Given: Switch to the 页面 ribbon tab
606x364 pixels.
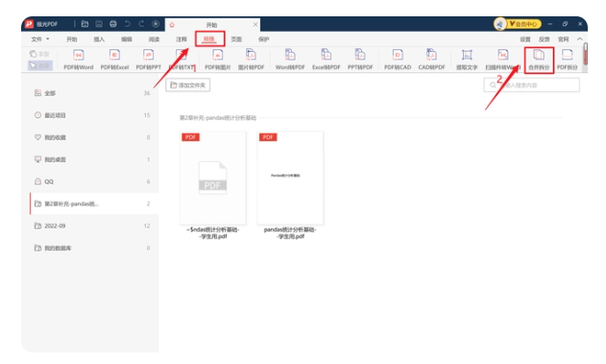Looking at the screenshot, I should (x=236, y=39).
